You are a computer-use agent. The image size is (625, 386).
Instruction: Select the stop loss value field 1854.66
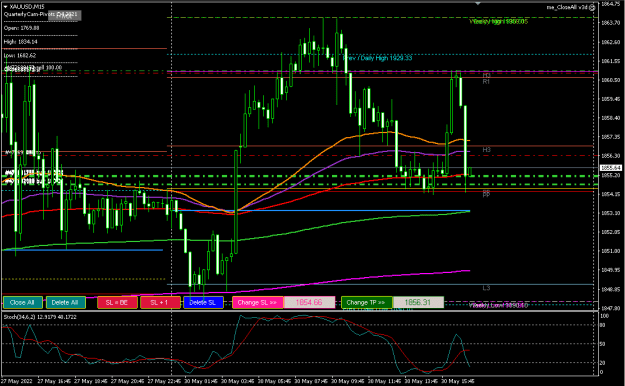[x=309, y=303]
